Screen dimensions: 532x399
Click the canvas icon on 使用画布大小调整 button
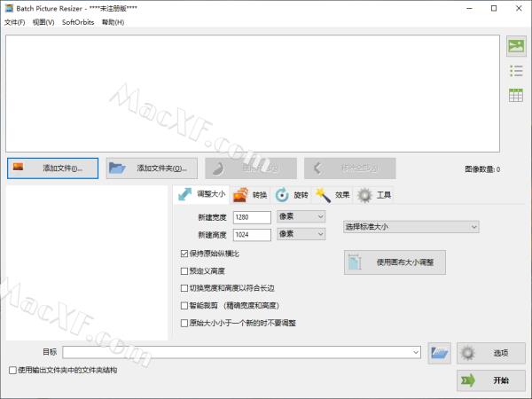click(355, 262)
